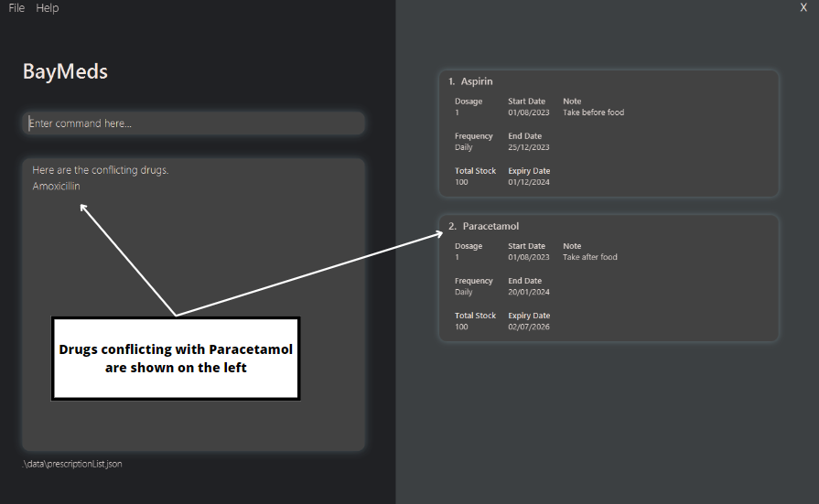
Task: Click Paracetamol's Note label
Action: click(572, 246)
